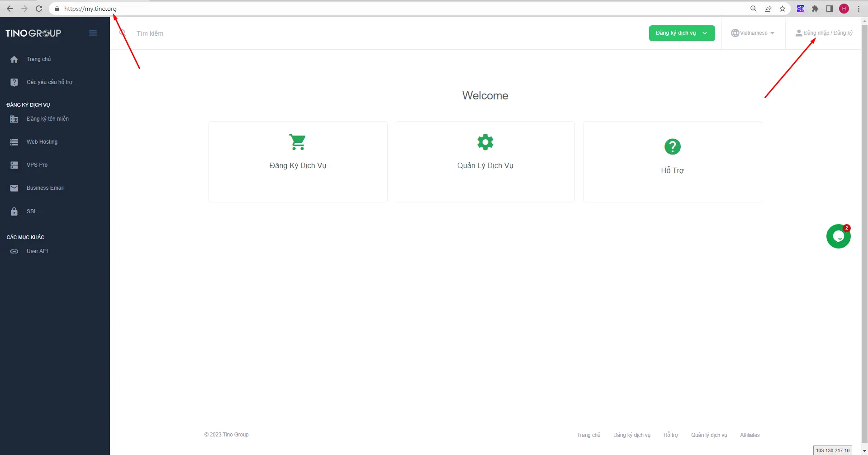Reload the page using browser refresh button
The image size is (868, 455).
pos(39,9)
